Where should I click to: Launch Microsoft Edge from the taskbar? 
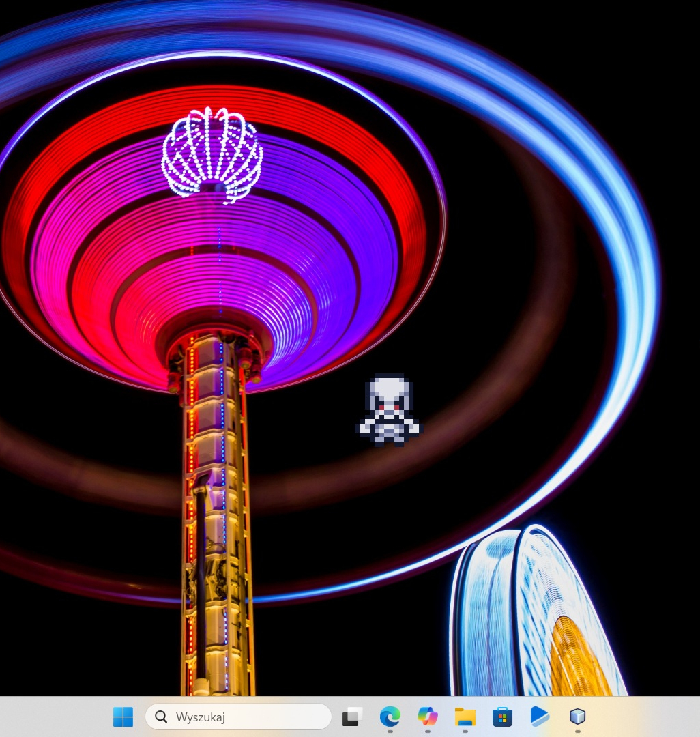coord(390,717)
